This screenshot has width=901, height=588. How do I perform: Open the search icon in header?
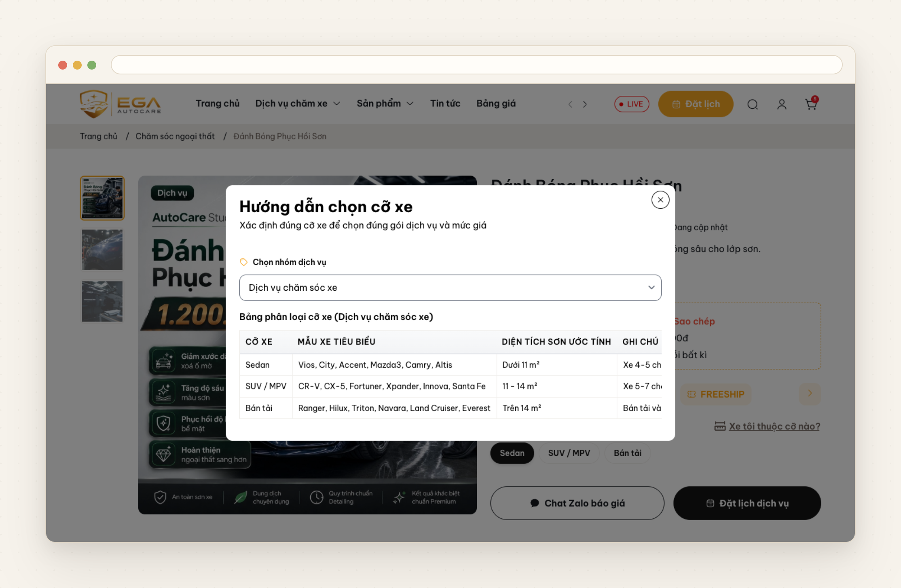753,104
